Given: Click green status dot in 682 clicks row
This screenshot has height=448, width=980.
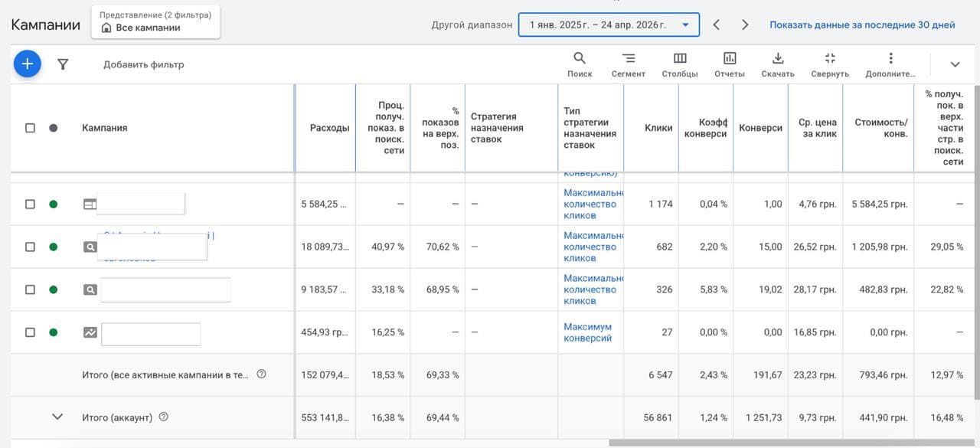Looking at the screenshot, I should pos(53,247).
